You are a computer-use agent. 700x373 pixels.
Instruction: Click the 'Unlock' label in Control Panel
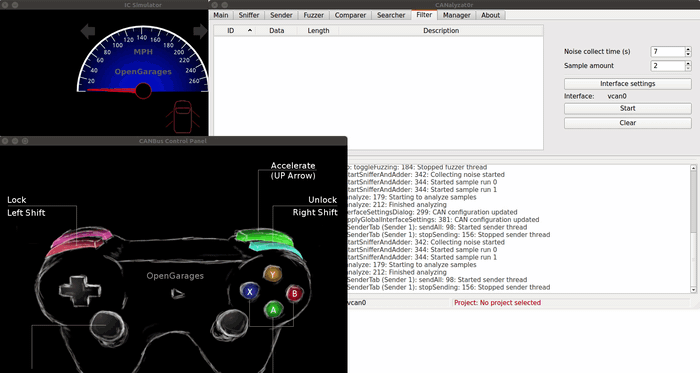click(322, 200)
